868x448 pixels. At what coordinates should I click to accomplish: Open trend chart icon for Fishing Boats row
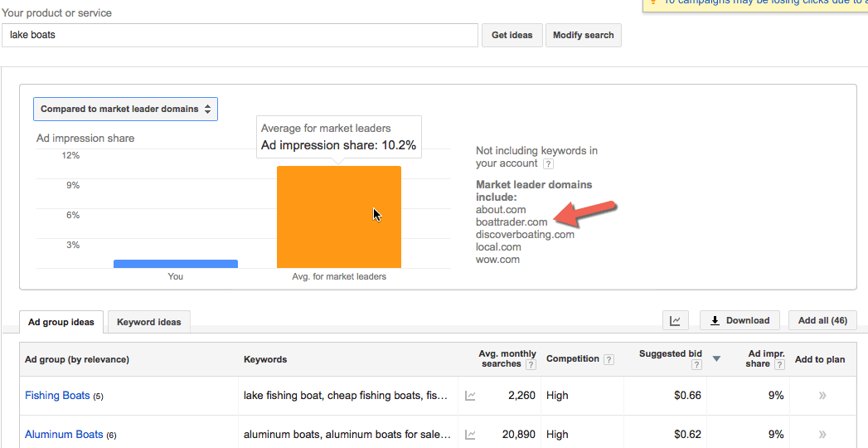click(470, 396)
